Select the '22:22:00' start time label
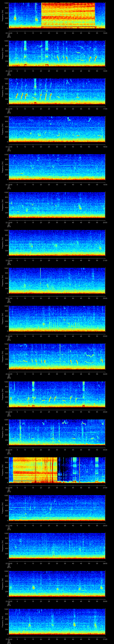Image resolution: width=114 pixels, height=644 pixels. point(9,336)
